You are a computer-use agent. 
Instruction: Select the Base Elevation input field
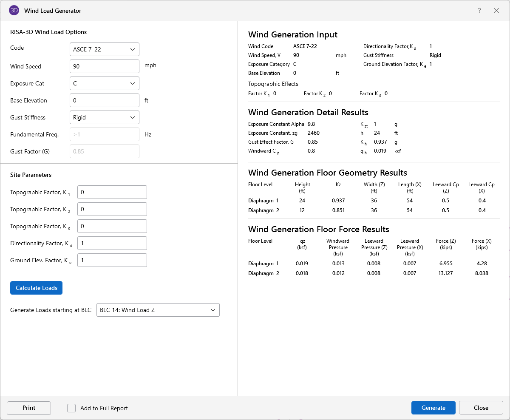[x=104, y=100]
